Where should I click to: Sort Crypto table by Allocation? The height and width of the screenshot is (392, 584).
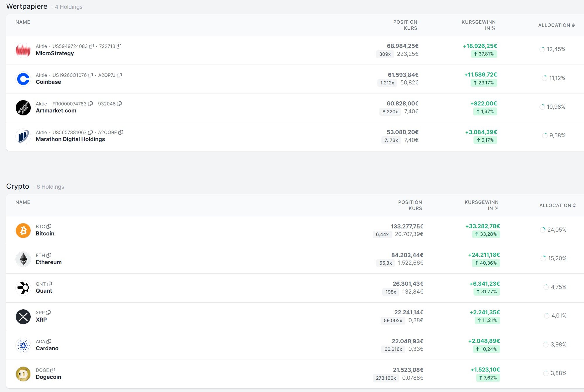(557, 205)
